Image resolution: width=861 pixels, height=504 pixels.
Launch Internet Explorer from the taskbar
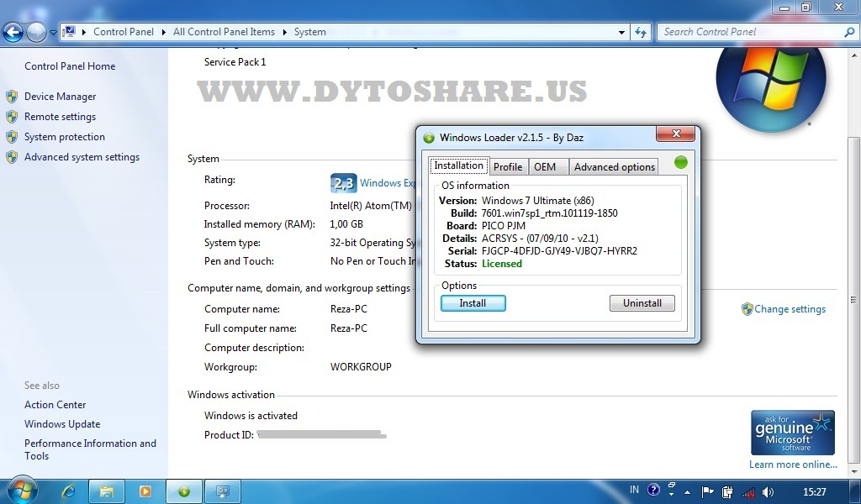(x=67, y=491)
